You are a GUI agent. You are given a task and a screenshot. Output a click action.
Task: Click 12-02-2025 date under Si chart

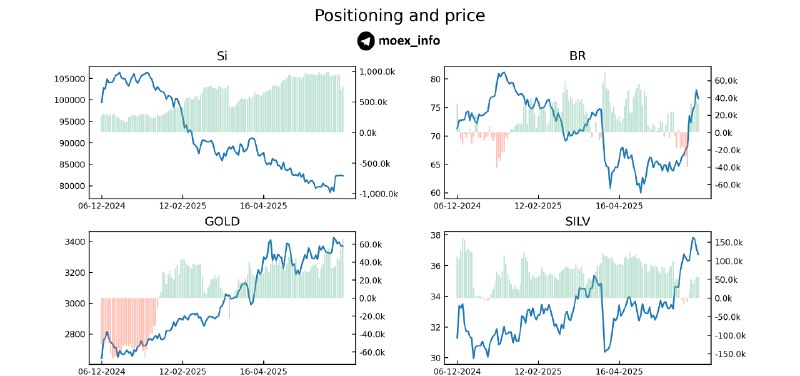(x=183, y=206)
